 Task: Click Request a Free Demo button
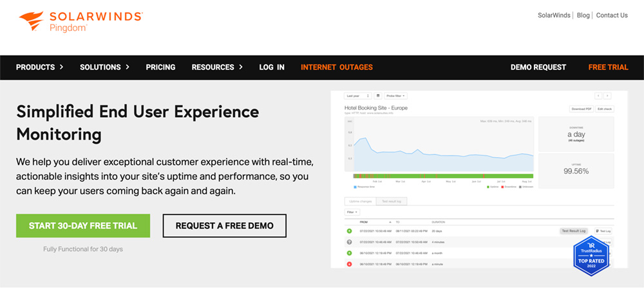point(225,226)
